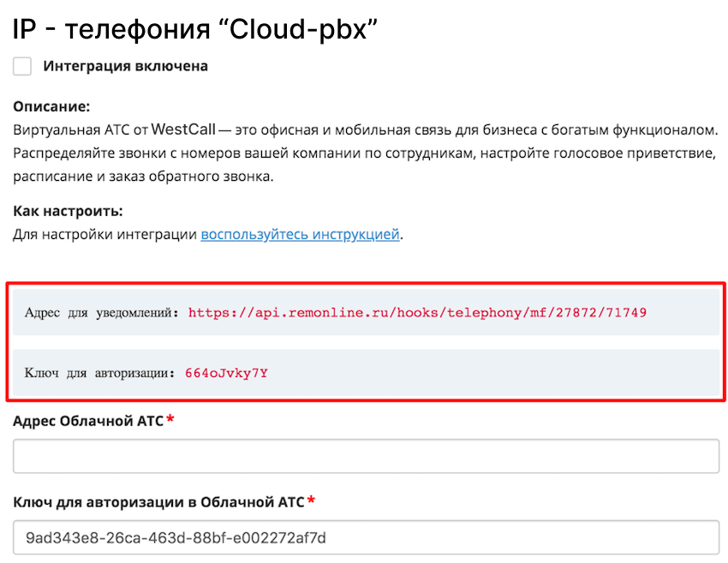
Task: Click the 'Ключ для авторизации:' caption
Action: [100, 373]
